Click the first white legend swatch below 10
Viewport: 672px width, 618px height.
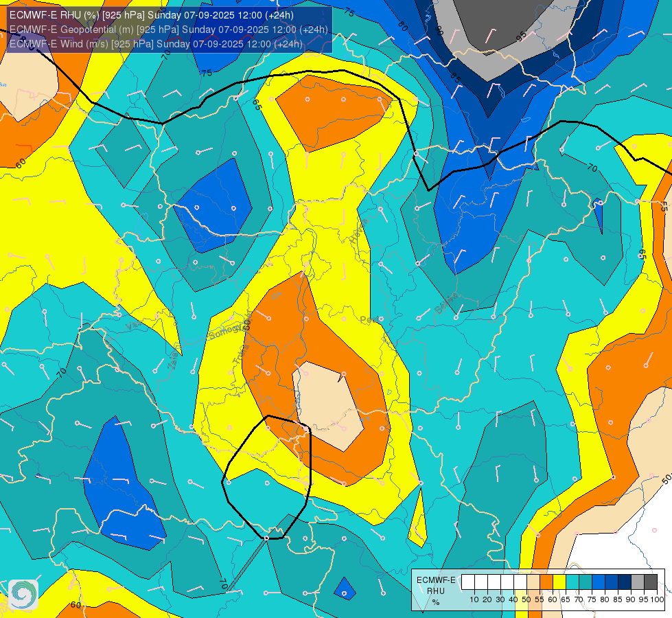click(468, 582)
